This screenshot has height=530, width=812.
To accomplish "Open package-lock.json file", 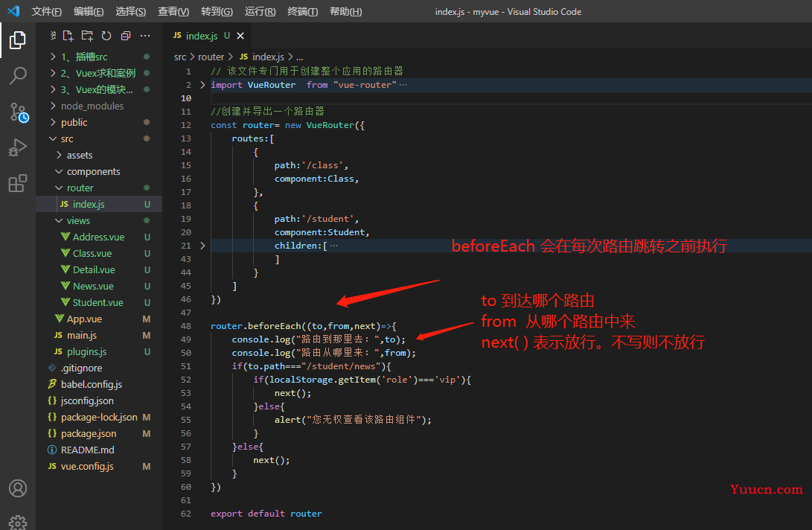I will 99,417.
